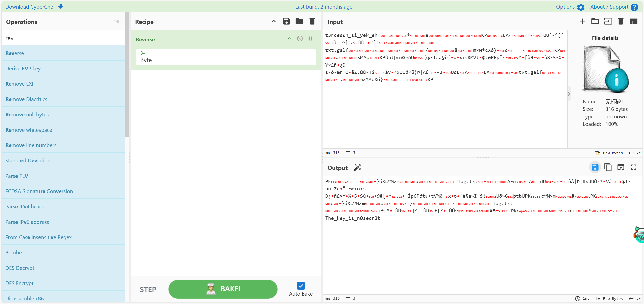Save the recipe with the floppy icon

pyautogui.click(x=286, y=21)
